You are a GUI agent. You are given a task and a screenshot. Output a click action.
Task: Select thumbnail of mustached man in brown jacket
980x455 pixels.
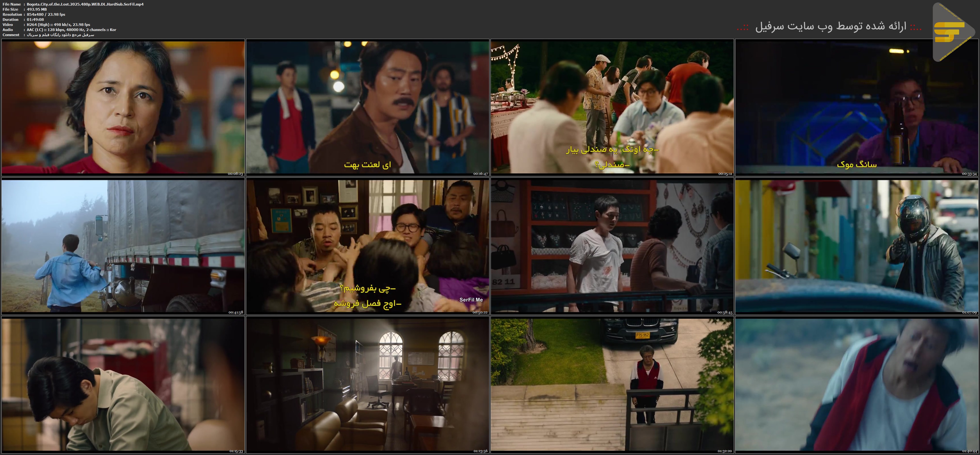(x=368, y=108)
